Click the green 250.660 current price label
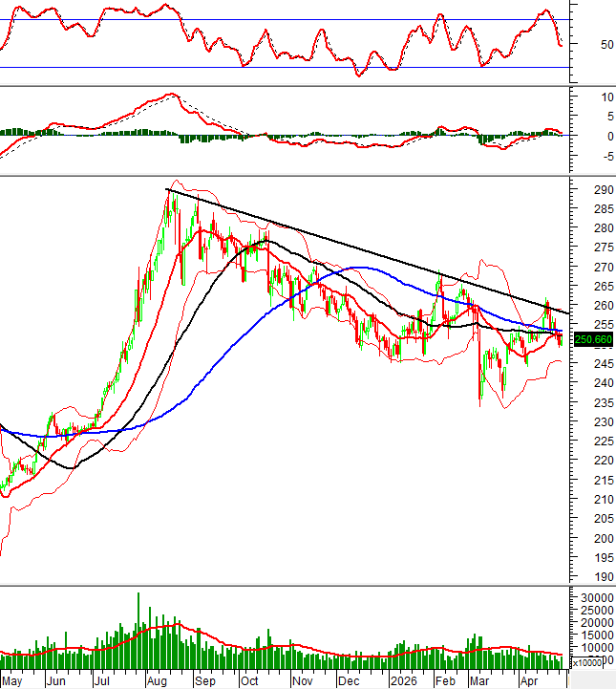This screenshot has width=616, height=689. [593, 339]
